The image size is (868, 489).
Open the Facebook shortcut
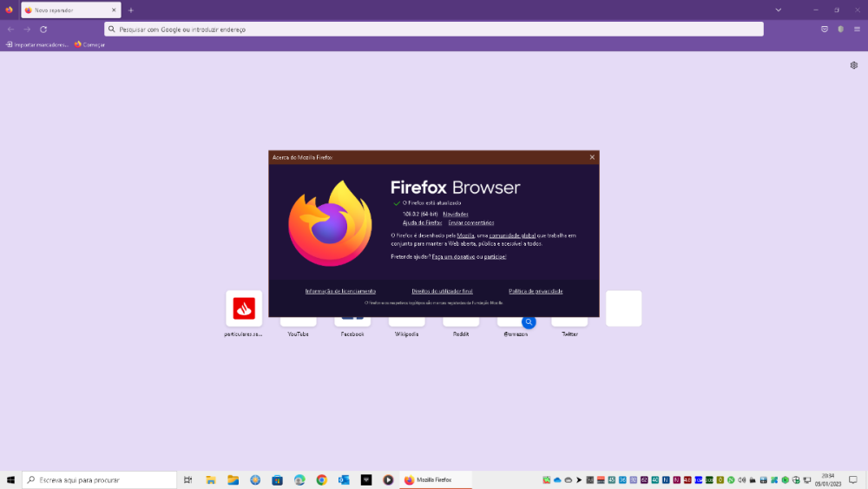pyautogui.click(x=352, y=327)
